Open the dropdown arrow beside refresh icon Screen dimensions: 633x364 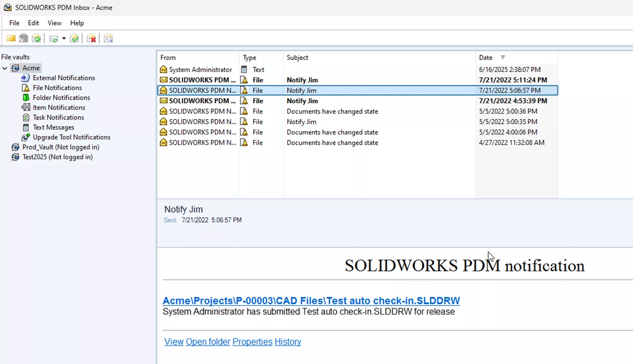(x=64, y=38)
